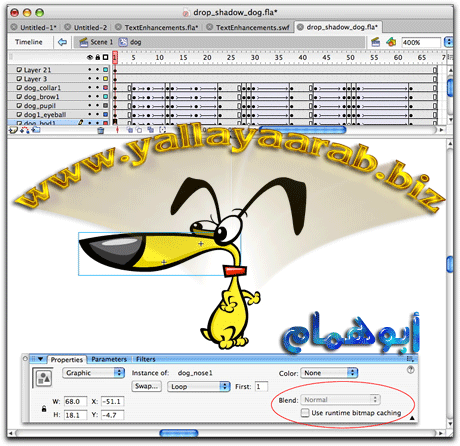Click the Edit Multiple Frames icon
The image size is (460, 446).
[151, 130]
